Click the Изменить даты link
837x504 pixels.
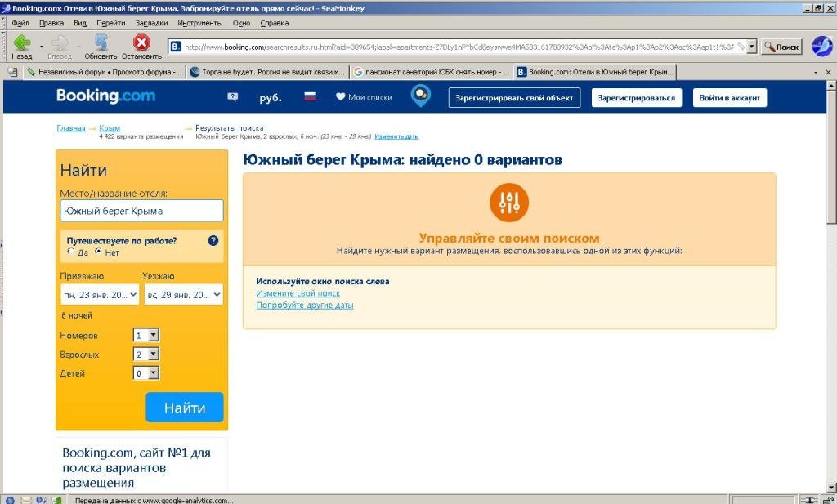[396, 136]
